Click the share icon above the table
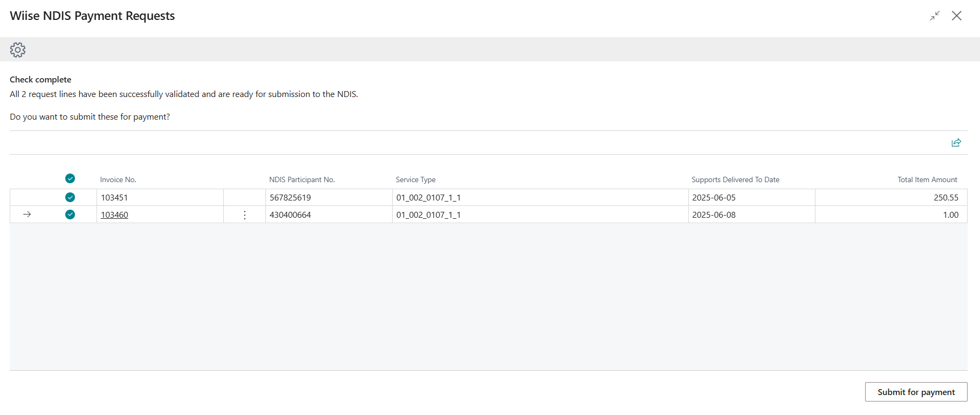 956,143
